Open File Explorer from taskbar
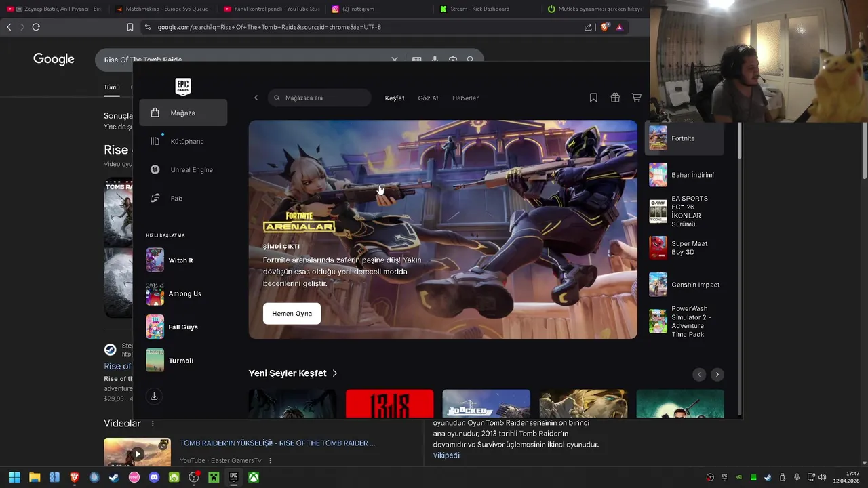 tap(35, 477)
